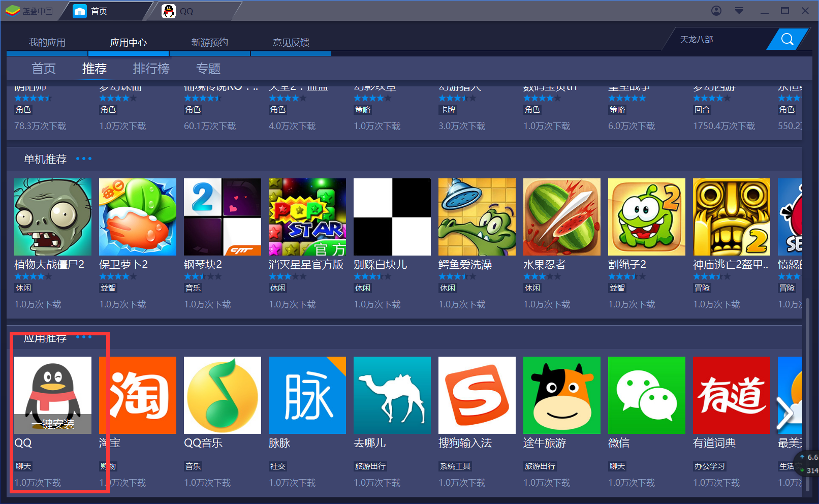
Task: Select the 割绳子2 Cut the Rope icon
Action: [647, 217]
